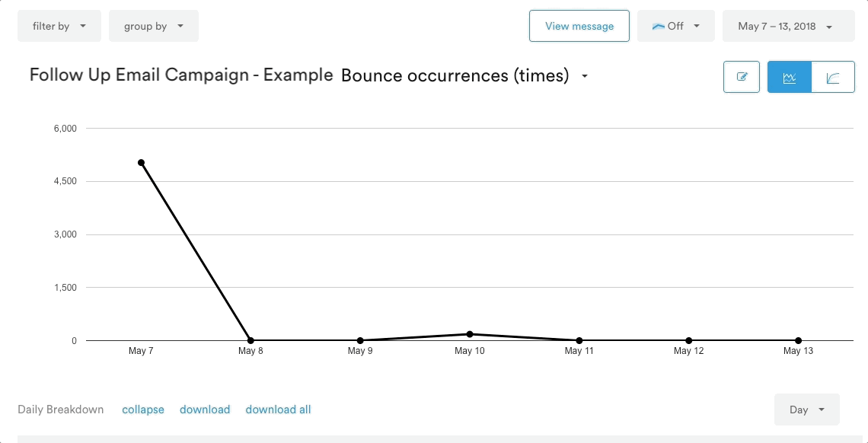Viewport: 868px width, 443px height.
Task: Open the Day granularity dropdown
Action: [x=806, y=410]
